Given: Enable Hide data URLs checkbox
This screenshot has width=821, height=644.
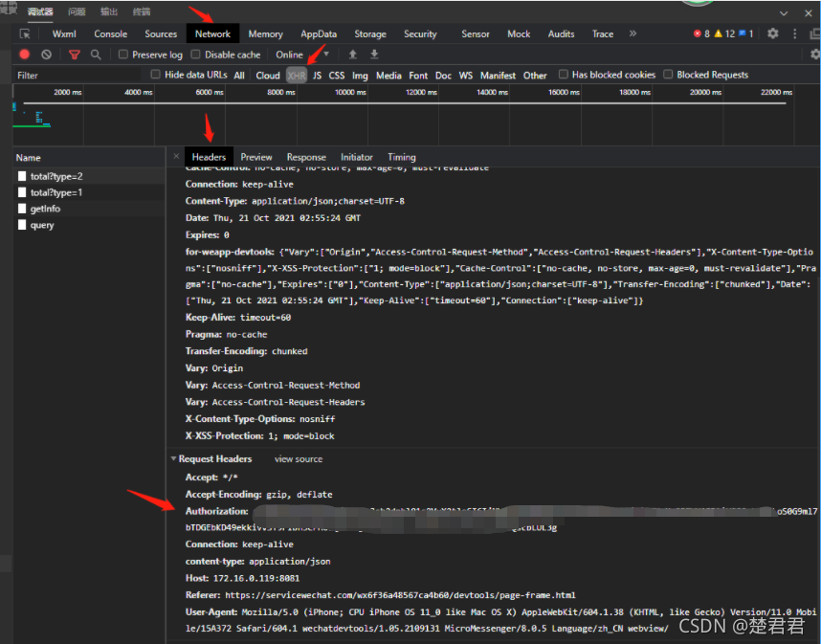Looking at the screenshot, I should (x=156, y=75).
